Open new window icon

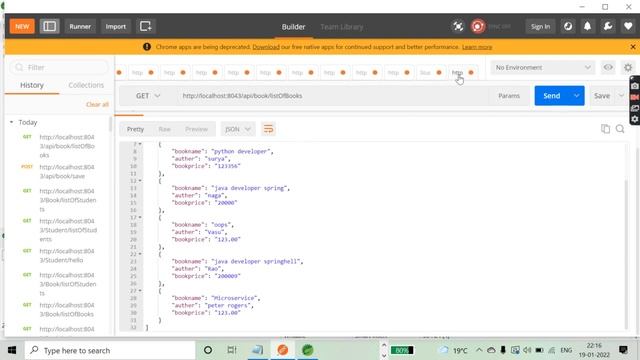click(x=146, y=27)
